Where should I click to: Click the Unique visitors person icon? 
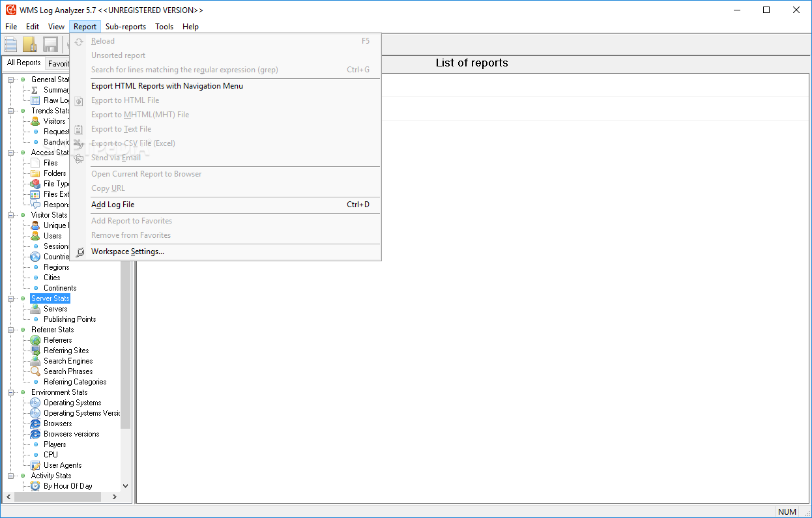[x=35, y=225]
